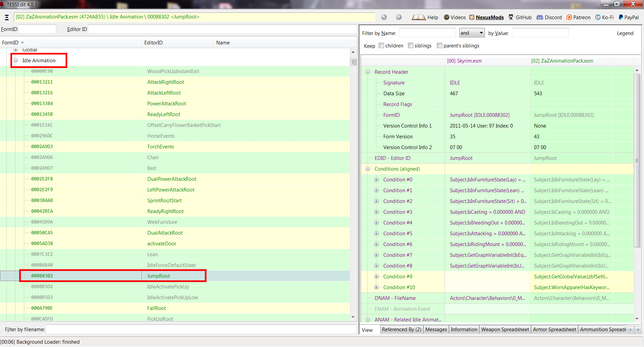Select [00] Skyrim.esm column header
Screen dimensions: 644x347
pos(487,61)
